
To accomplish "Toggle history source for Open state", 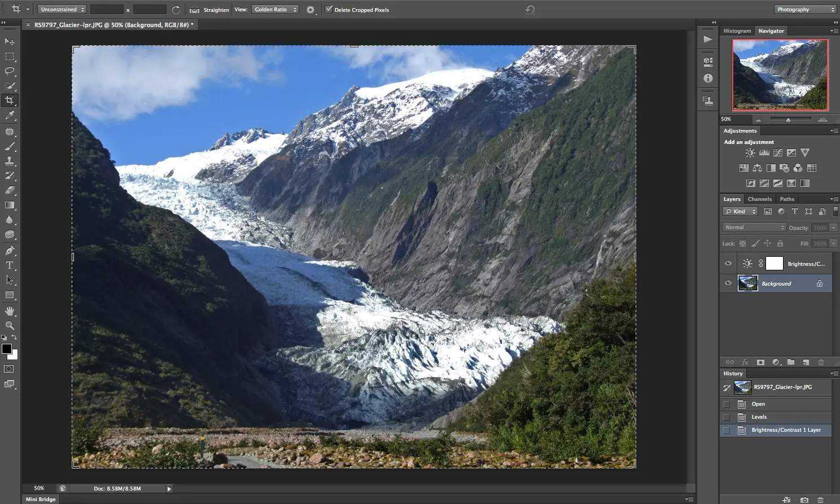I will coord(727,404).
